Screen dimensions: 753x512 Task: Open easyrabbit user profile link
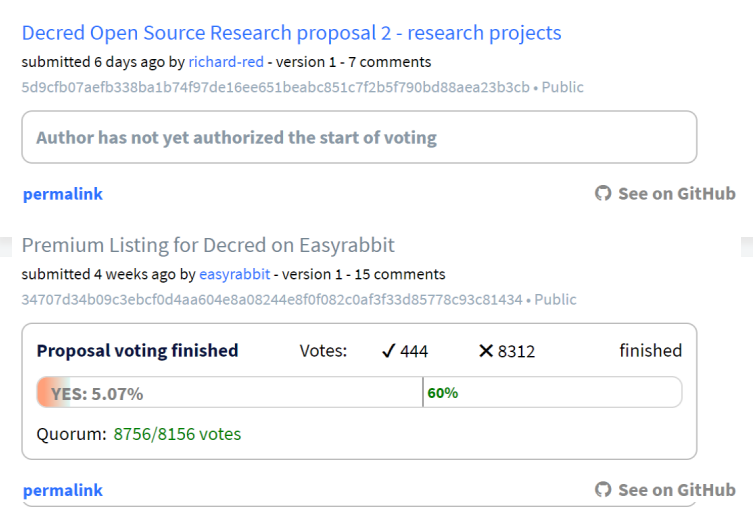(x=234, y=274)
